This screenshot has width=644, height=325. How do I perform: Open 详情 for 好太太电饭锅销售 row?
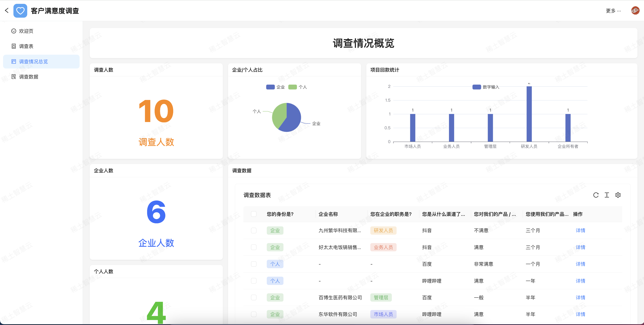tap(580, 247)
